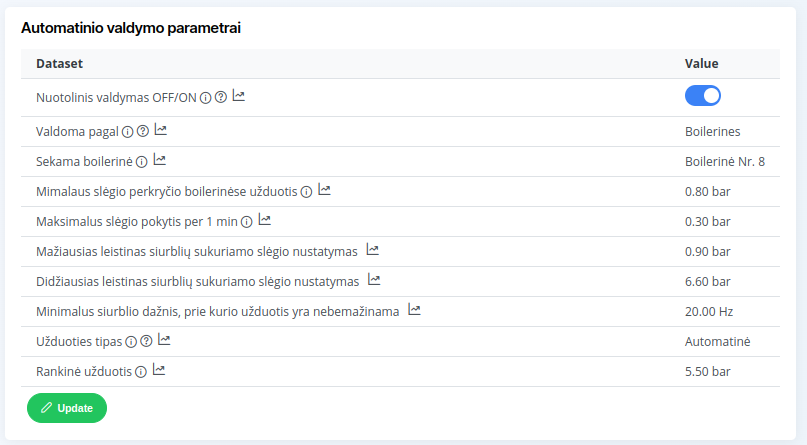Click the 5.50 bar Rankinė užduotis value
The image size is (807, 445).
click(707, 371)
